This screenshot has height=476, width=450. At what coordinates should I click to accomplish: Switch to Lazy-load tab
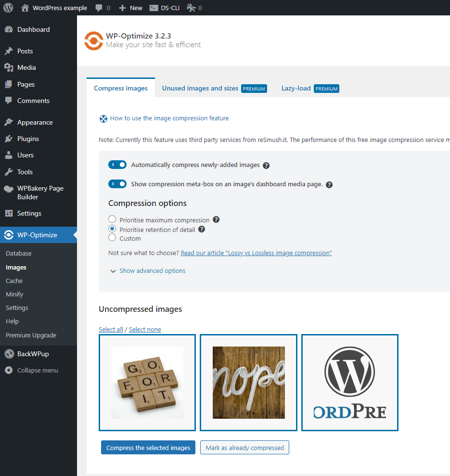pyautogui.click(x=310, y=89)
